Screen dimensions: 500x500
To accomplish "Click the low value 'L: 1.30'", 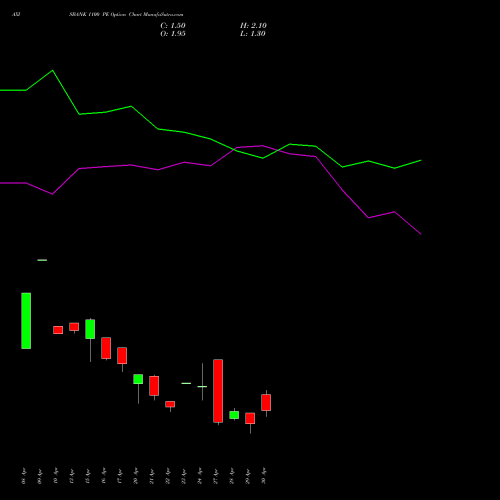I will point(253,34).
